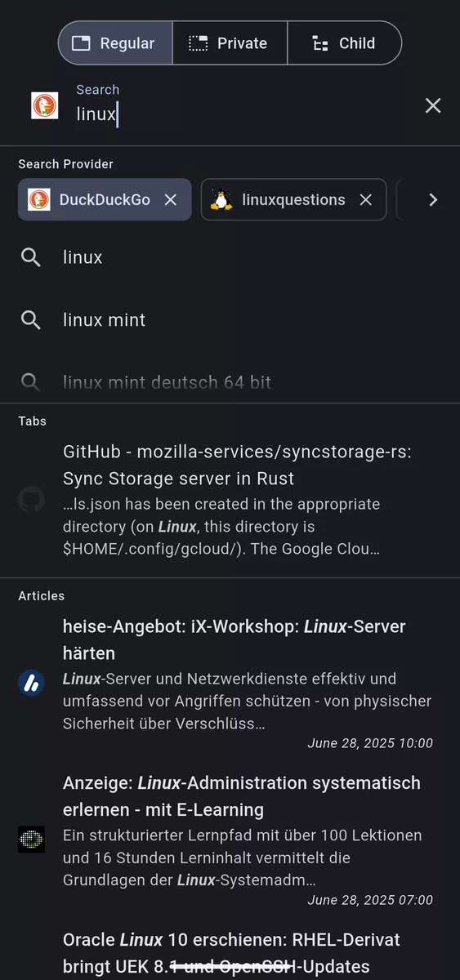Open the GitHub syncstorage-rs tab result
This screenshot has height=980, width=460.
click(230, 500)
